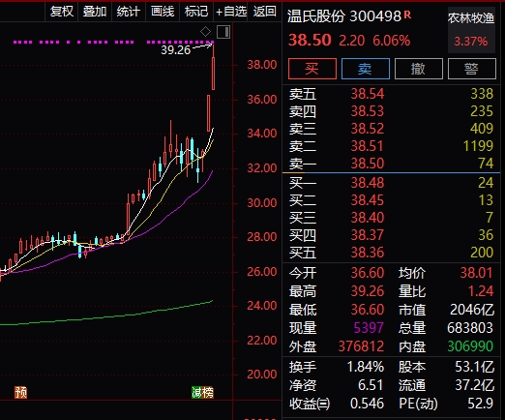This screenshot has height=420, width=505.
Task: Select the 买一 bid price 38.48
Action: pyautogui.click(x=368, y=183)
